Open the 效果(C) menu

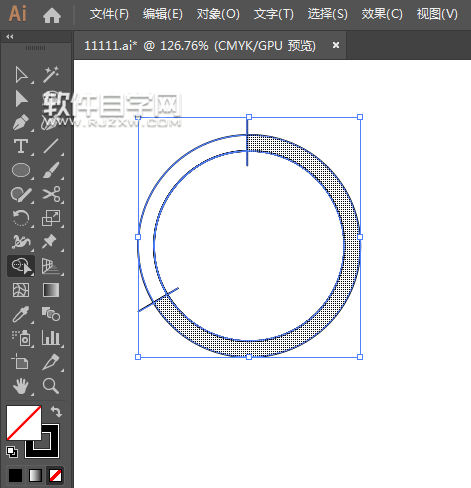point(382,14)
